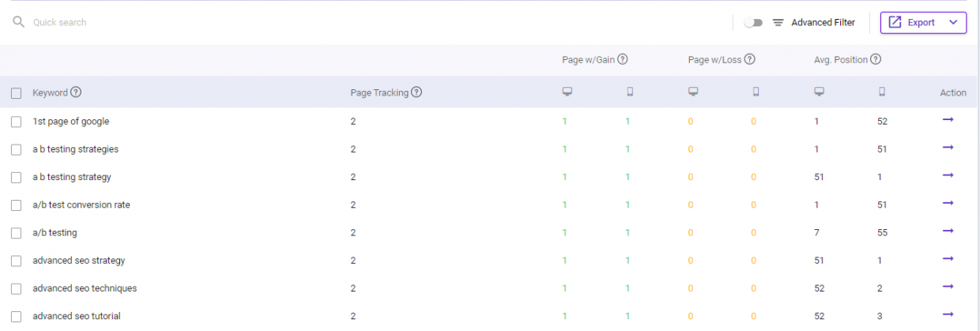980x331 pixels.
Task: Click mobile icon under Avg. Position
Action: [x=882, y=92]
